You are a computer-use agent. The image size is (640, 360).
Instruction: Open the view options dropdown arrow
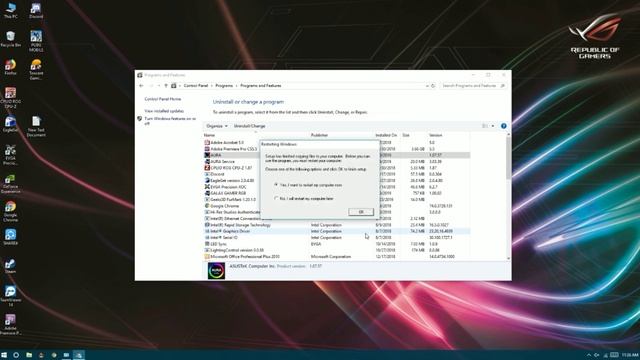tap(493, 126)
